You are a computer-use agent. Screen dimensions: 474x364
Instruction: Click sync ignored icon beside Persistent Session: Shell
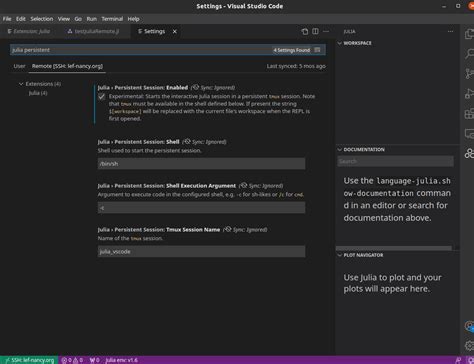[x=187, y=142]
